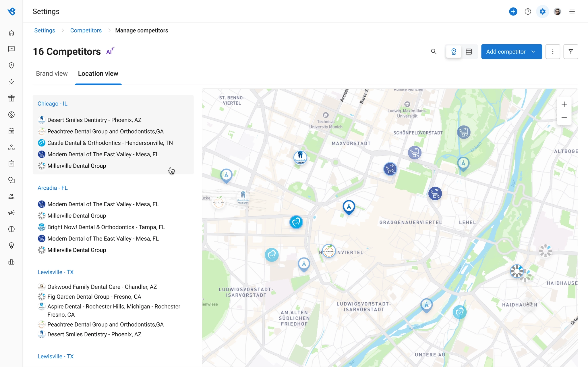Switch to the map view toggle

tap(454, 52)
